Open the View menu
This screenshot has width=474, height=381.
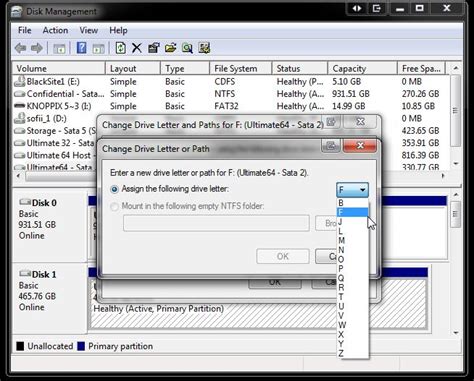88,30
